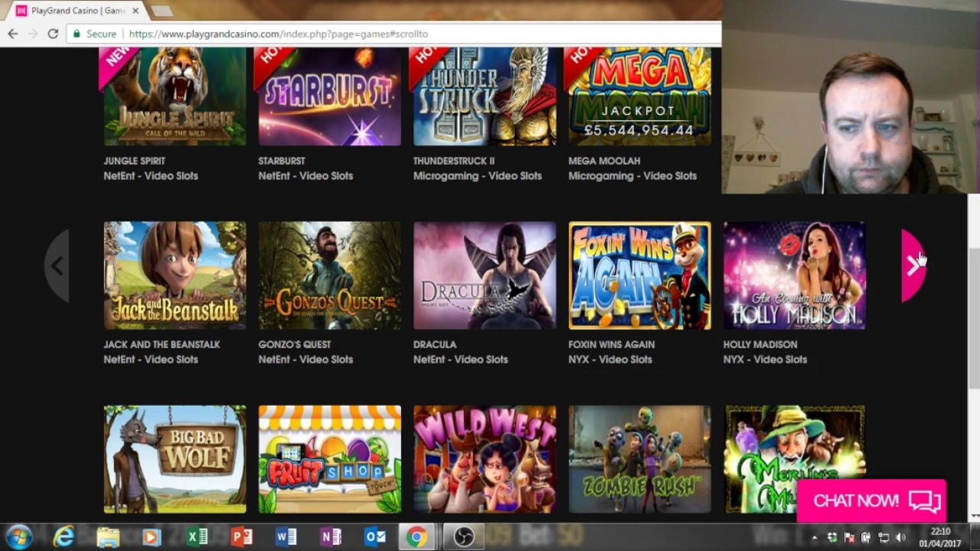Click the THUNDERSTRUCK II title text

pyautogui.click(x=454, y=161)
